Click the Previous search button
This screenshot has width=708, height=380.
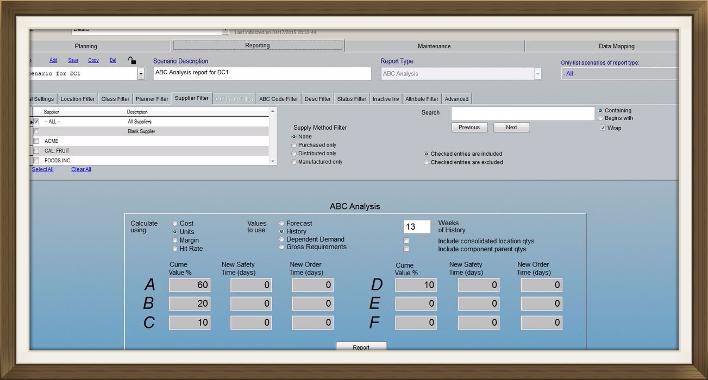[x=469, y=128]
